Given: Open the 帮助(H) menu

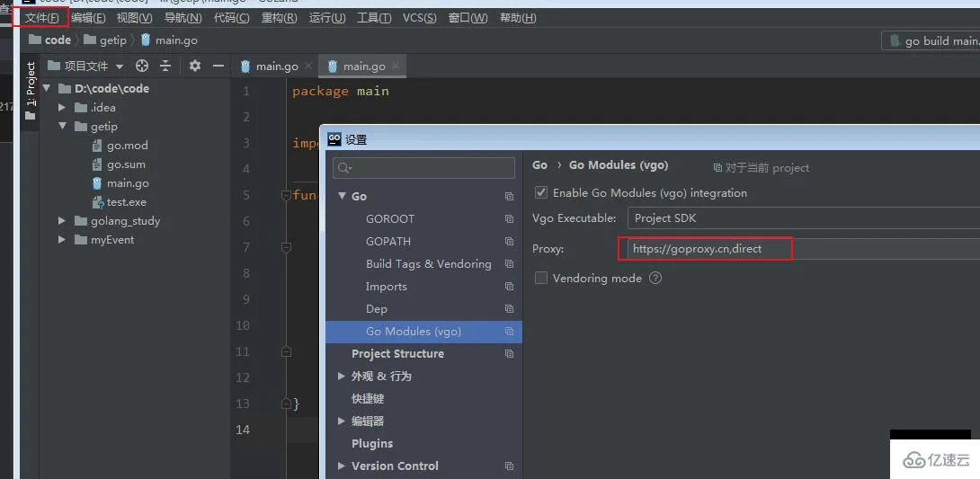Looking at the screenshot, I should [518, 18].
